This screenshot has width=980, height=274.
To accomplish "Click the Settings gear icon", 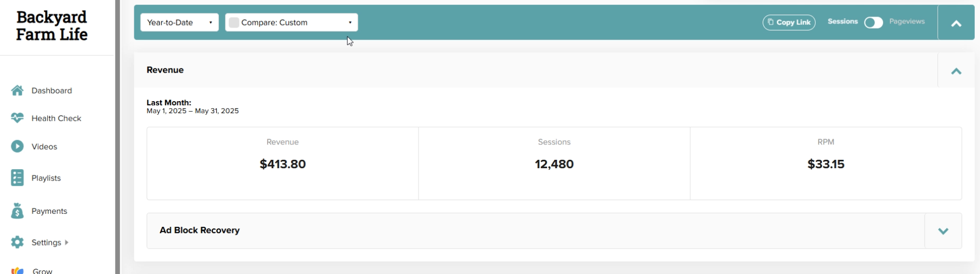I will click(17, 242).
